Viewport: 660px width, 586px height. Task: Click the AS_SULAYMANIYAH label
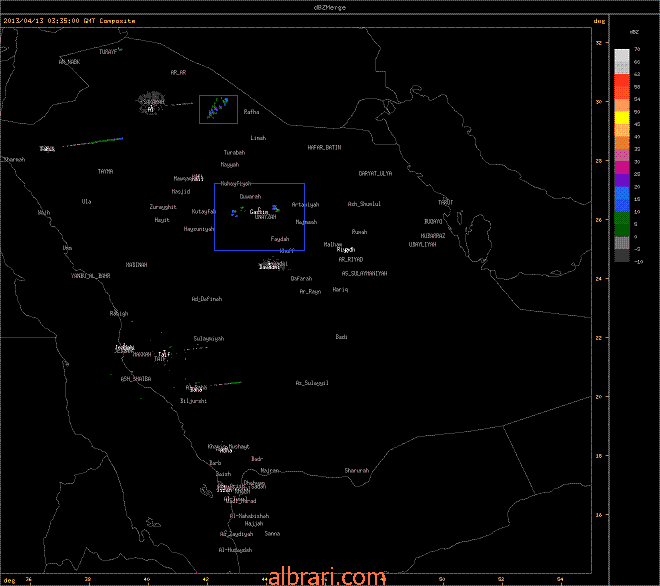(365, 274)
